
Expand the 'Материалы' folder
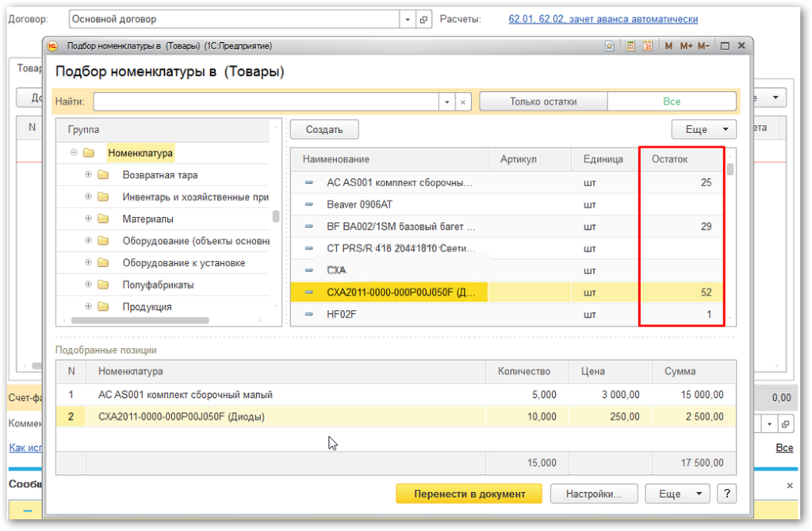pyautogui.click(x=88, y=219)
